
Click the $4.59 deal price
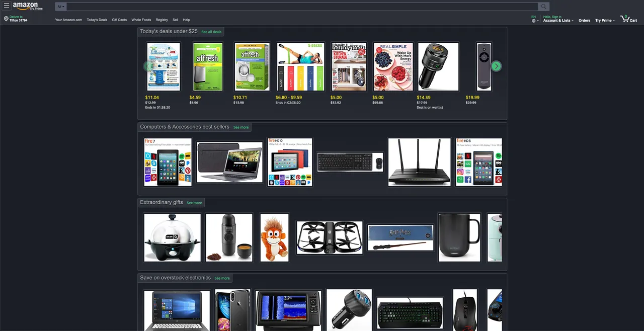click(195, 98)
